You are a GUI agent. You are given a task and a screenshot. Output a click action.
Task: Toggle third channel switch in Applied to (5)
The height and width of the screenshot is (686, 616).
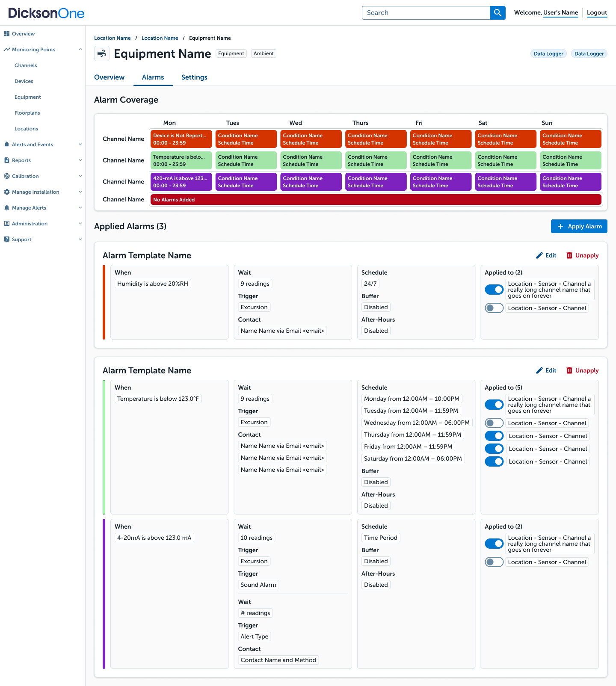pyautogui.click(x=494, y=436)
